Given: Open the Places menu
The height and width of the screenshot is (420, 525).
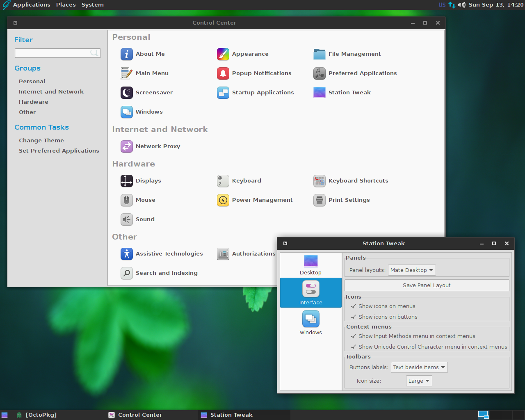Looking at the screenshot, I should click(x=66, y=5).
